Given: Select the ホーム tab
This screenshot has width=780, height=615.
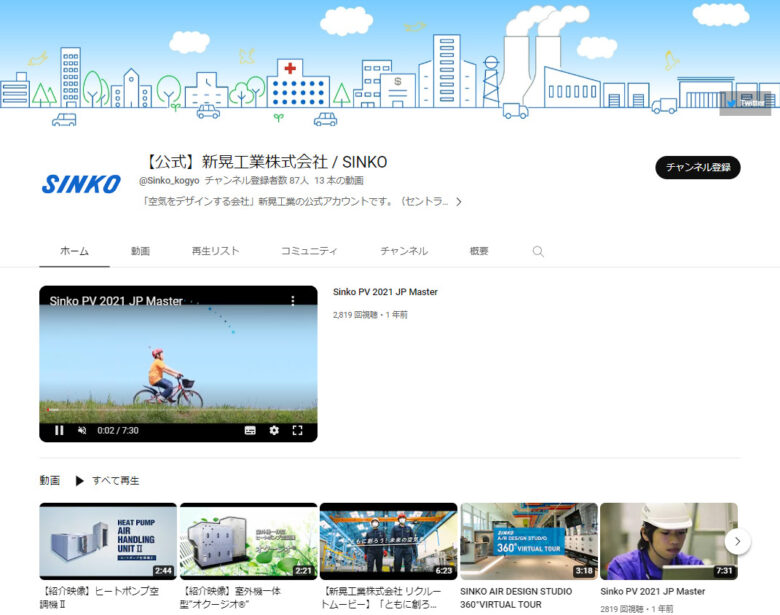Looking at the screenshot, I should [74, 251].
